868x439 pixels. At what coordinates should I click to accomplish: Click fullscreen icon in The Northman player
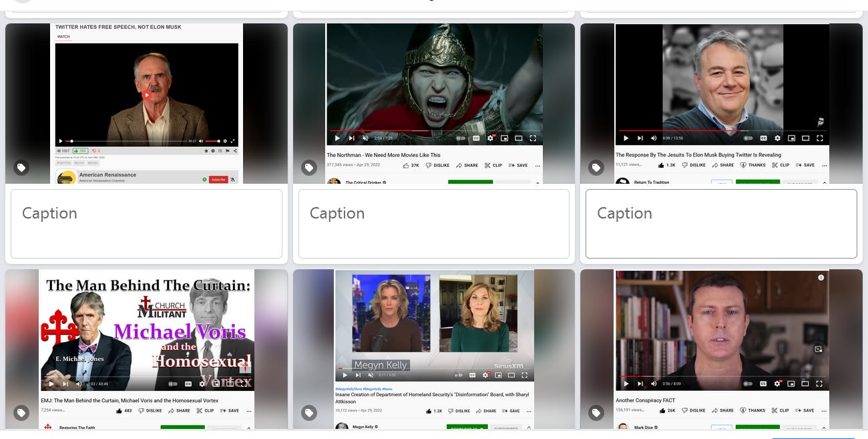point(533,138)
